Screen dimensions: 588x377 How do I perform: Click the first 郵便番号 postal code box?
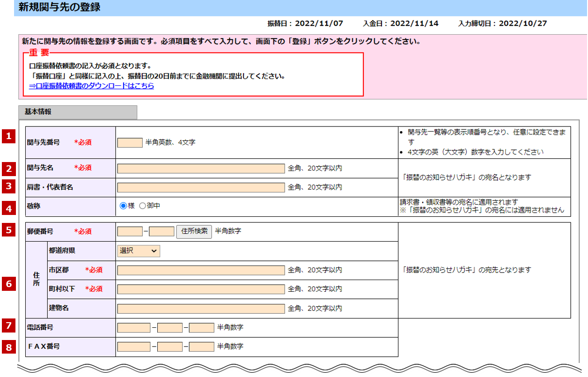(130, 231)
